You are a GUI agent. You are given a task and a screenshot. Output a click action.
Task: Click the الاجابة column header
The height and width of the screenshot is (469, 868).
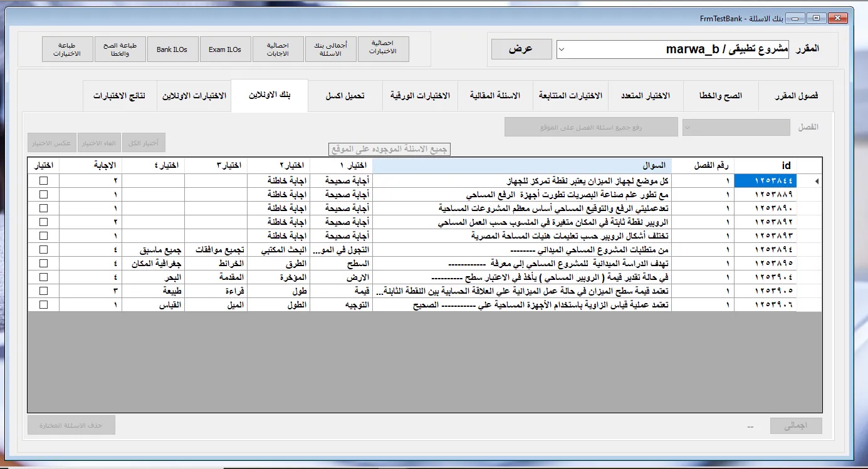tap(91, 165)
